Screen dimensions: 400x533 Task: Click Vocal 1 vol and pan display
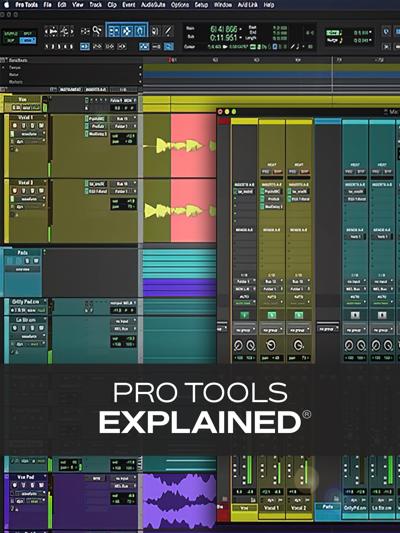[124, 139]
